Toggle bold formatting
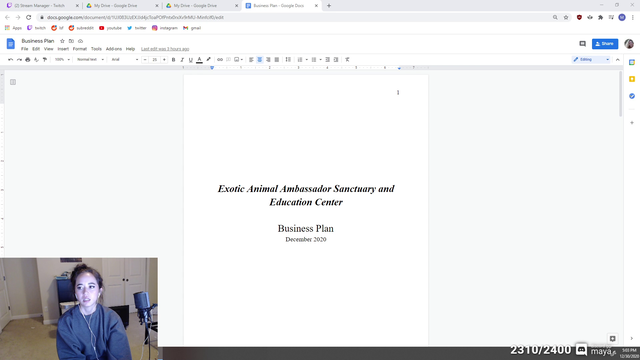Image resolution: width=640 pixels, height=360 pixels. [173, 60]
